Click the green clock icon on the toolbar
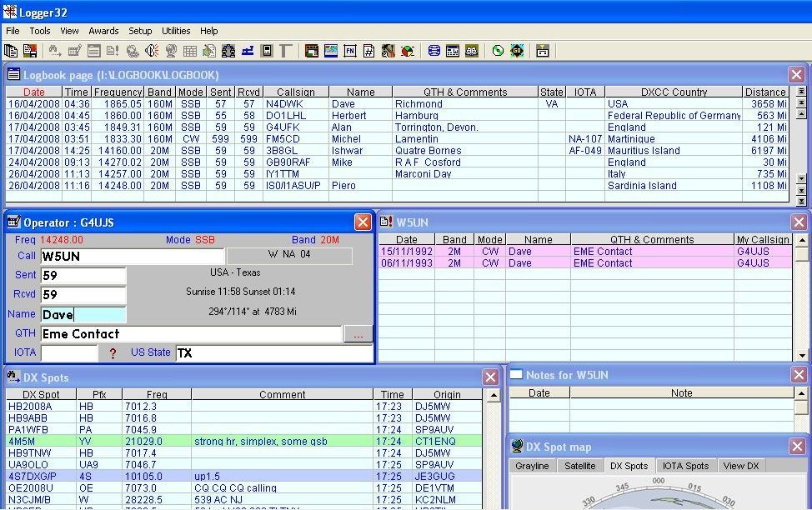 (496, 51)
